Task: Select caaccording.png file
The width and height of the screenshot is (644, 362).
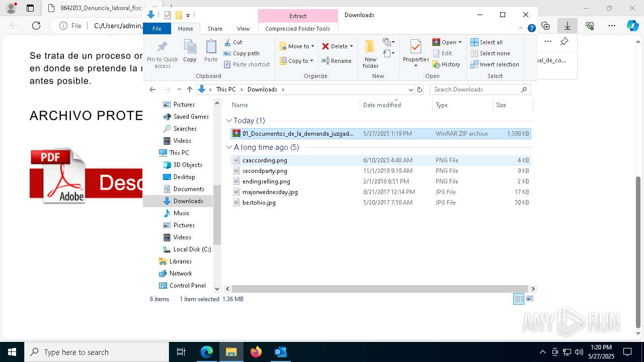Action: click(380, 160)
